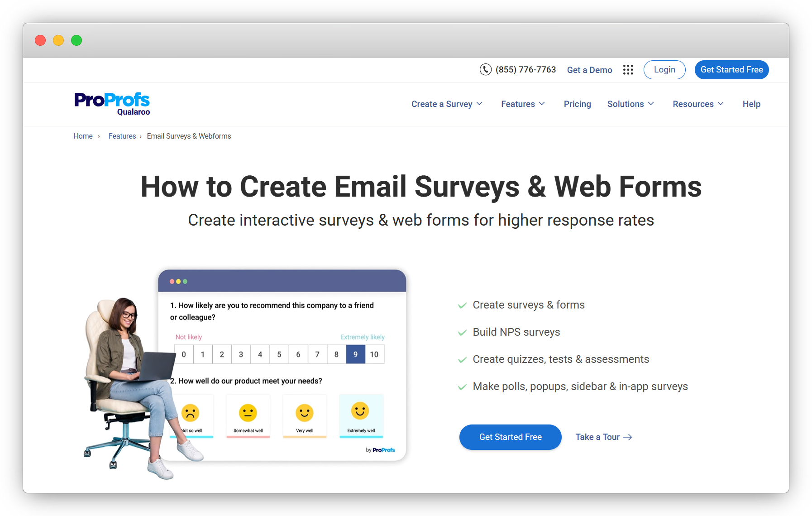
Task: Click Email Surveys & Webforms breadcrumb text
Action: pyautogui.click(x=189, y=136)
